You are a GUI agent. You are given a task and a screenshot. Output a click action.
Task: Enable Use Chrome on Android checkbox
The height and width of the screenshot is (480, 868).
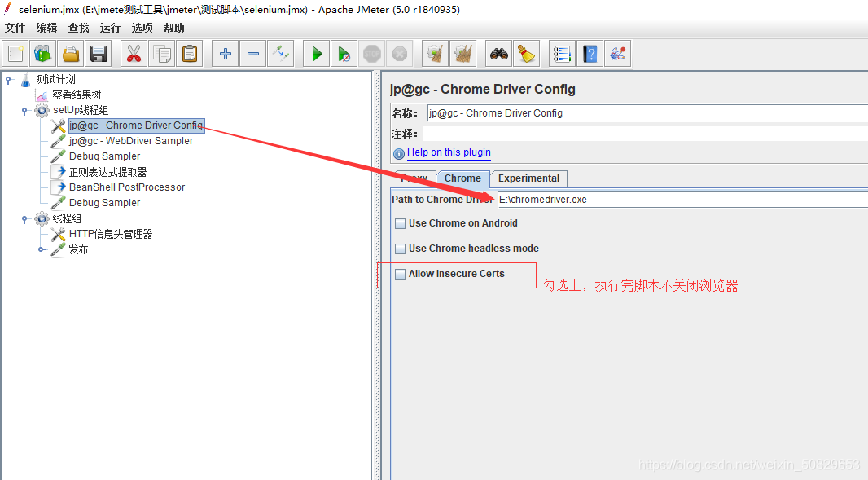tap(401, 223)
